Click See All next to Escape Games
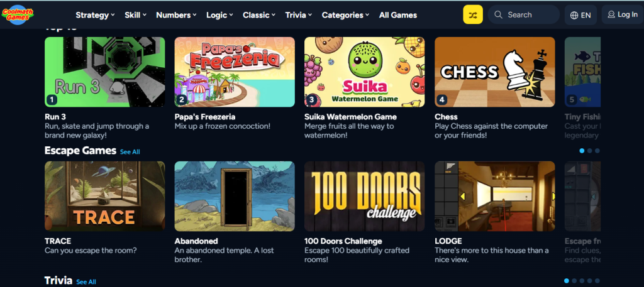The width and height of the screenshot is (644, 287). coord(130,152)
